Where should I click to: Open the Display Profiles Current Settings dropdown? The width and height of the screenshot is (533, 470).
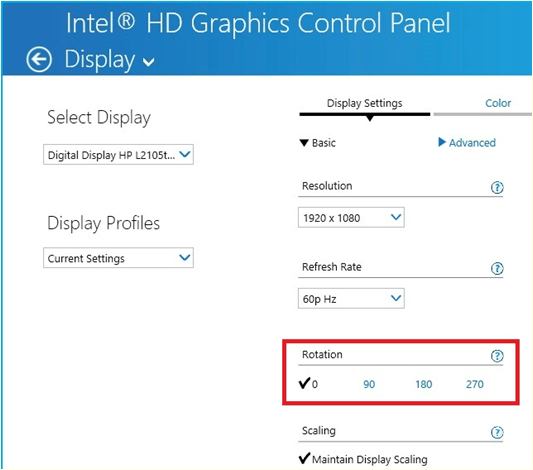click(x=118, y=258)
